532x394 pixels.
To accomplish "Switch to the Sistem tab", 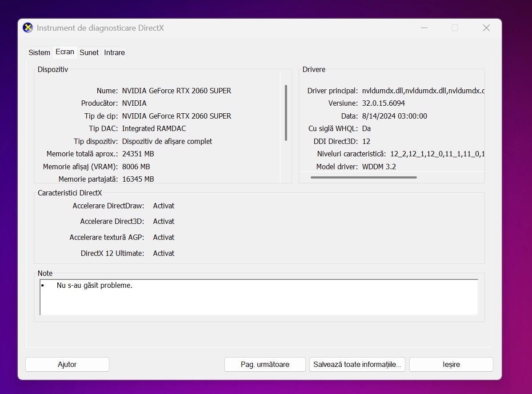I will pos(39,52).
